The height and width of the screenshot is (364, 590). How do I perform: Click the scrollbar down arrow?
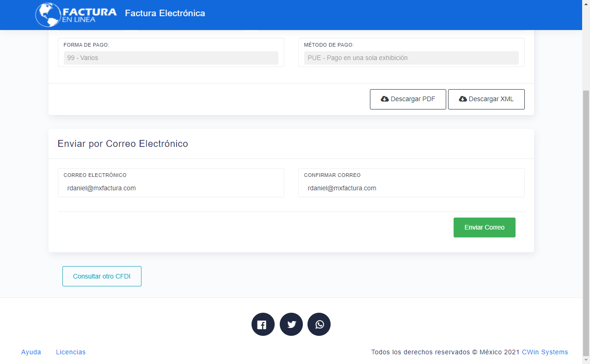point(586,360)
